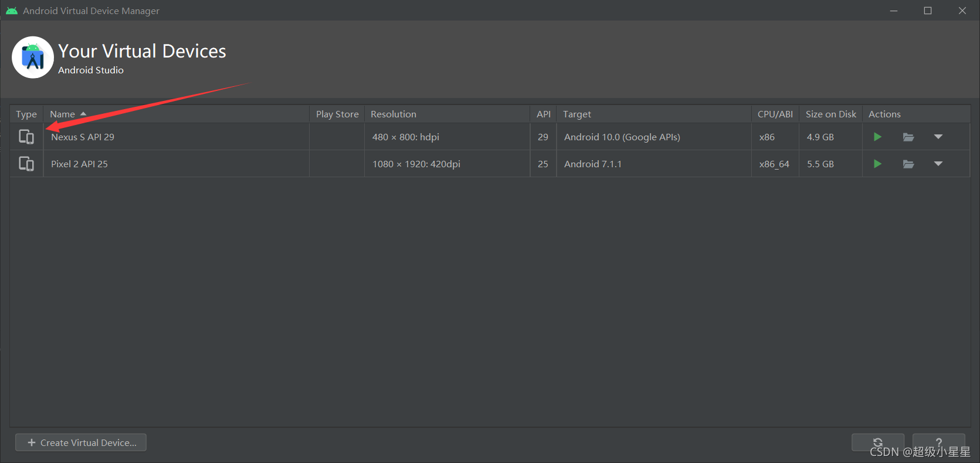Image resolution: width=980 pixels, height=463 pixels.
Task: Open more actions dropdown for Pixel 2
Action: click(x=938, y=164)
